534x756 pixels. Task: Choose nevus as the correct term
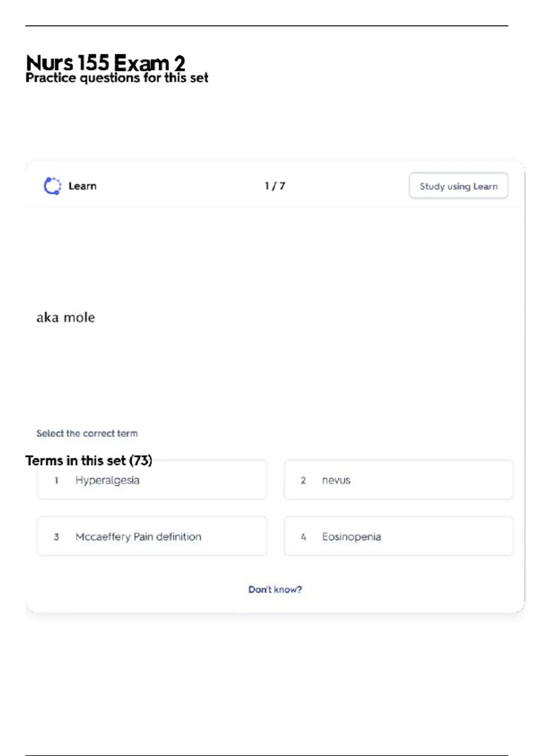point(398,480)
